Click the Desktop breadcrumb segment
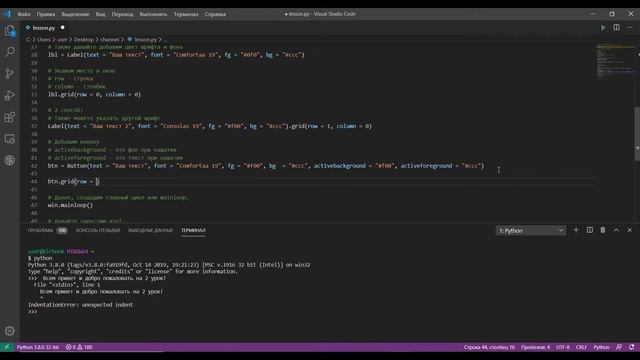640x360 pixels. click(84, 40)
